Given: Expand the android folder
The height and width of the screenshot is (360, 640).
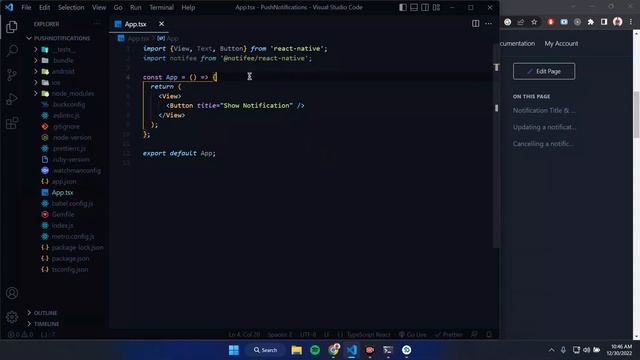Looking at the screenshot, I should [36, 71].
